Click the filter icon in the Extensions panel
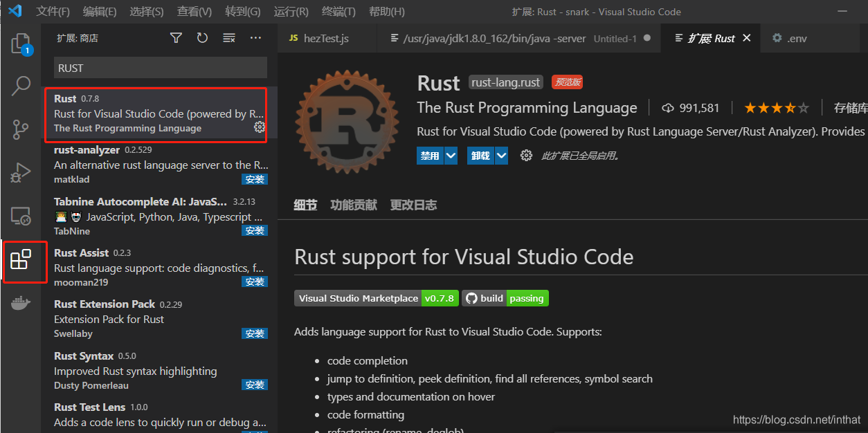Image resolution: width=868 pixels, height=433 pixels. point(176,38)
